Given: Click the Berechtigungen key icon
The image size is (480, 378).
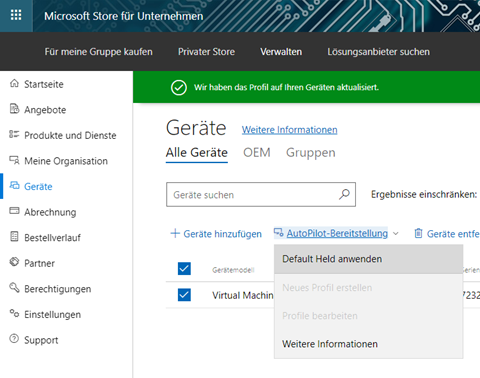Looking at the screenshot, I should 14,287.
